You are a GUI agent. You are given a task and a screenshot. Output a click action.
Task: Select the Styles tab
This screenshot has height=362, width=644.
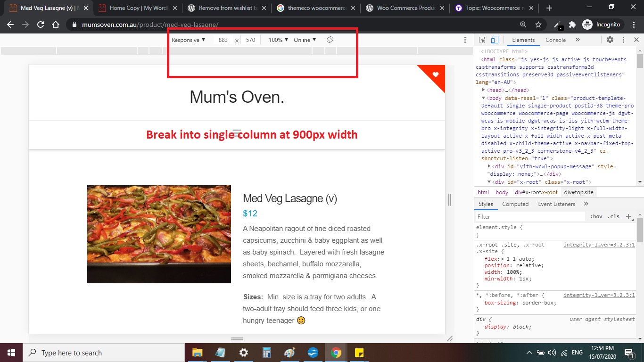pos(486,204)
